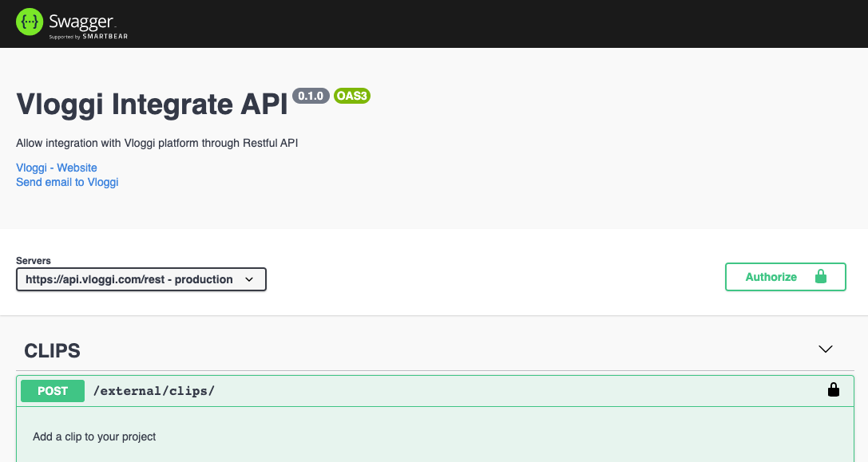
Task: Click the 'Supported by SMARTBEAR' text
Action: point(89,37)
